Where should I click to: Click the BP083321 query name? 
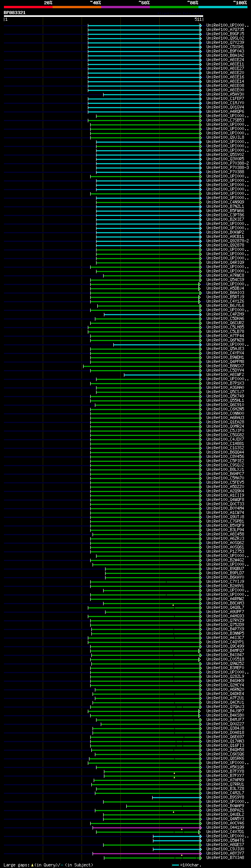point(15,13)
